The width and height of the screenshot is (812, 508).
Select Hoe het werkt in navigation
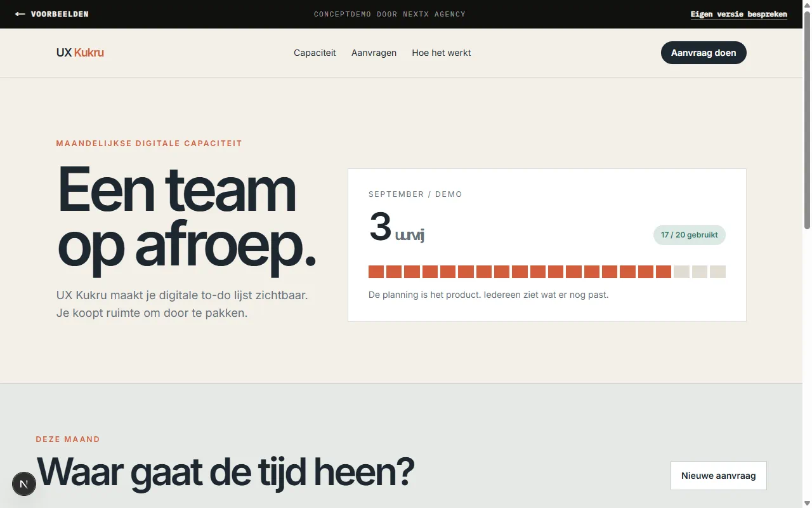[442, 53]
